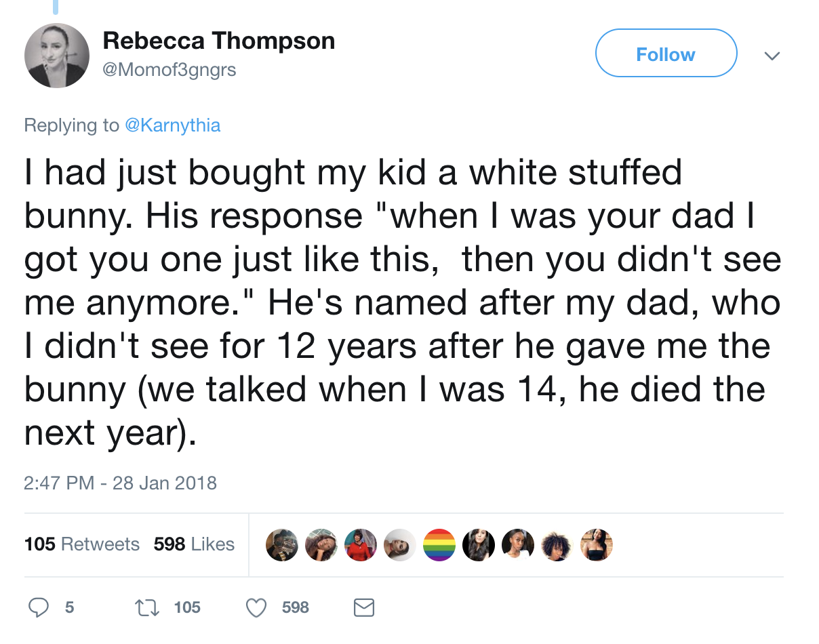Screen dimensions: 819x644
Task: Click the rainbow flag liker avatar
Action: (439, 545)
